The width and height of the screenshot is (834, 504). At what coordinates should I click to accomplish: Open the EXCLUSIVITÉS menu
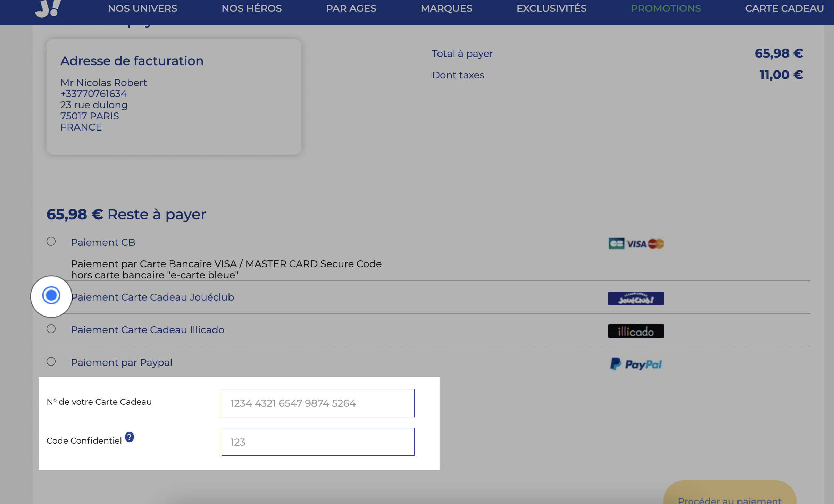click(551, 8)
